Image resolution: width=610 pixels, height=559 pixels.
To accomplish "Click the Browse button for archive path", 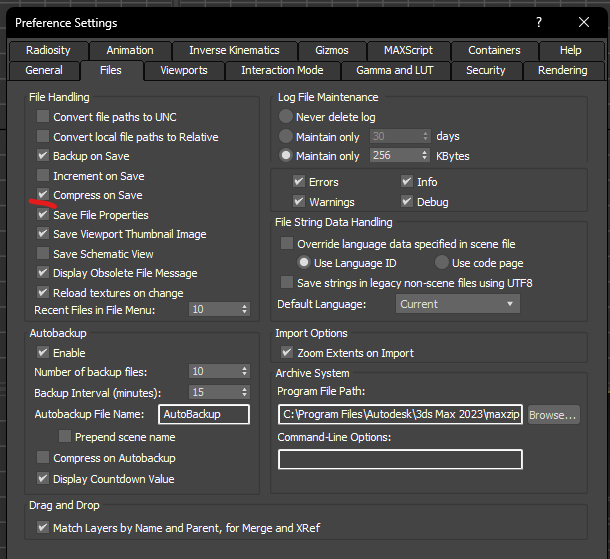I will tap(553, 414).
